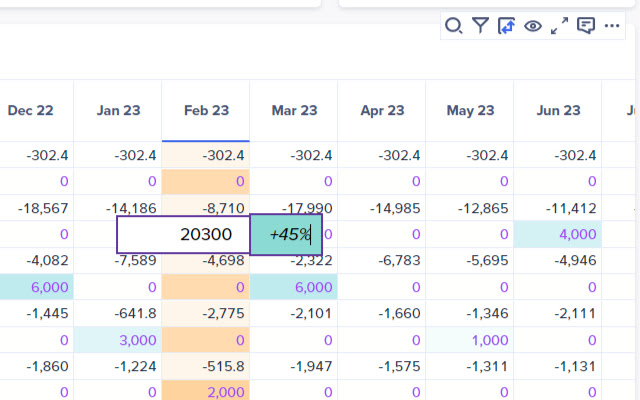Click the Jun 23 column header
This screenshot has width=640, height=400.
pos(558,110)
